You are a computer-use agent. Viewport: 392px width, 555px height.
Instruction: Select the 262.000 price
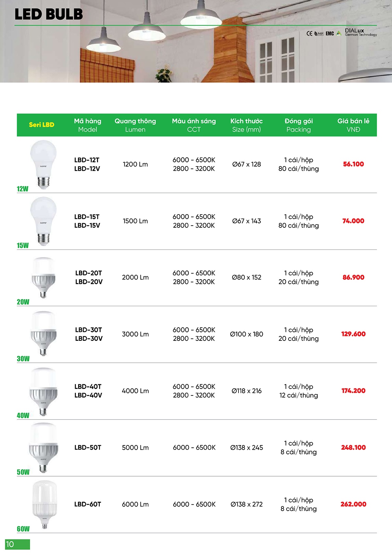coord(353,504)
